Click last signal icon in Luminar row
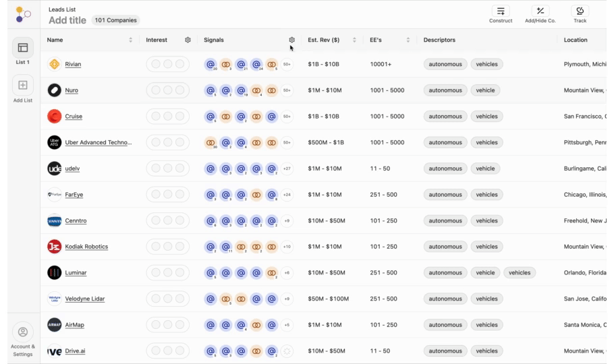614x364 pixels. [x=271, y=273]
